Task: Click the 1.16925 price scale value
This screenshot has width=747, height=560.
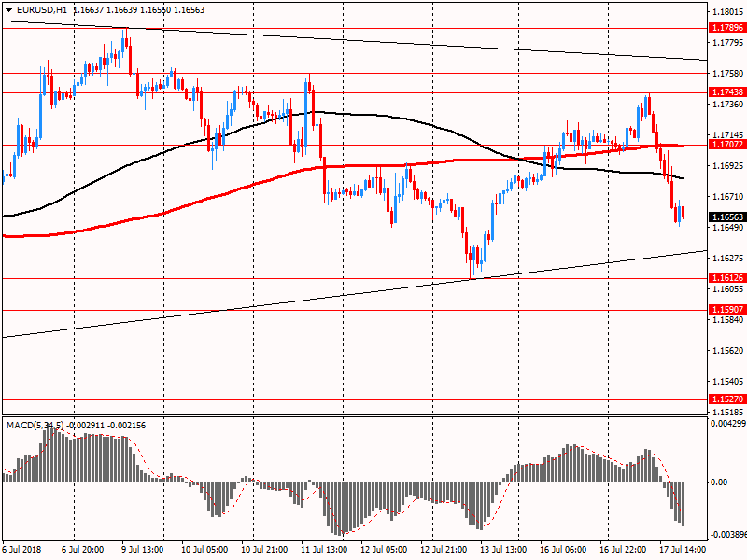Action: pos(728,166)
